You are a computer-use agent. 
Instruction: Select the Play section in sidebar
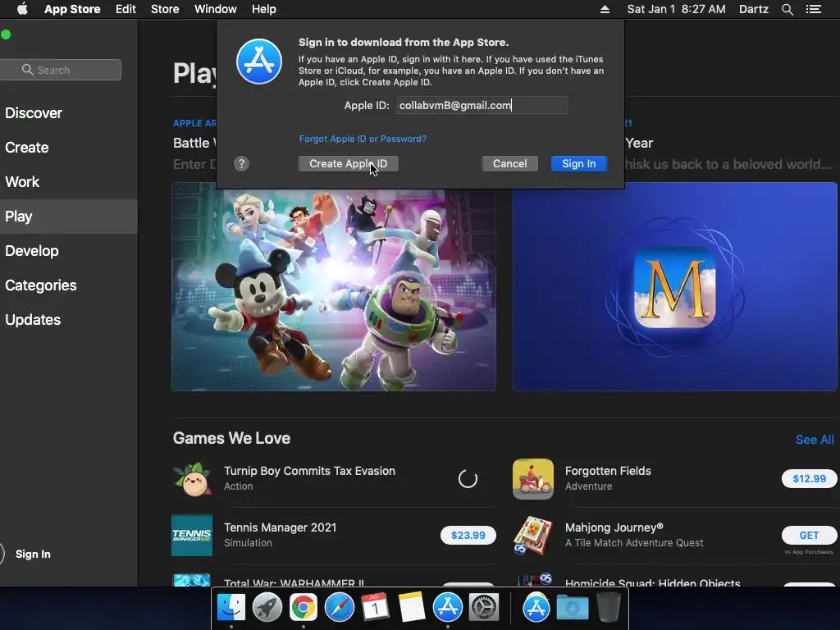[69, 217]
